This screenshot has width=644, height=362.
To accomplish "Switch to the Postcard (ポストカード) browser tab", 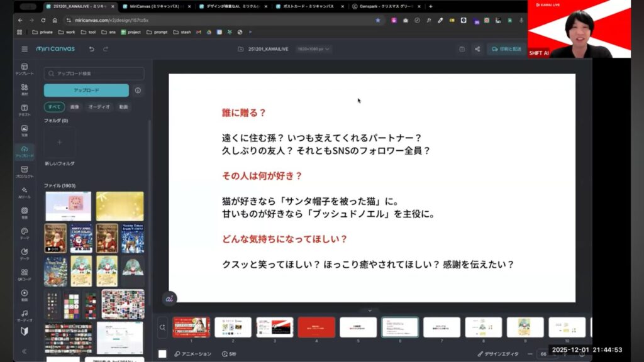I will click(x=308, y=6).
